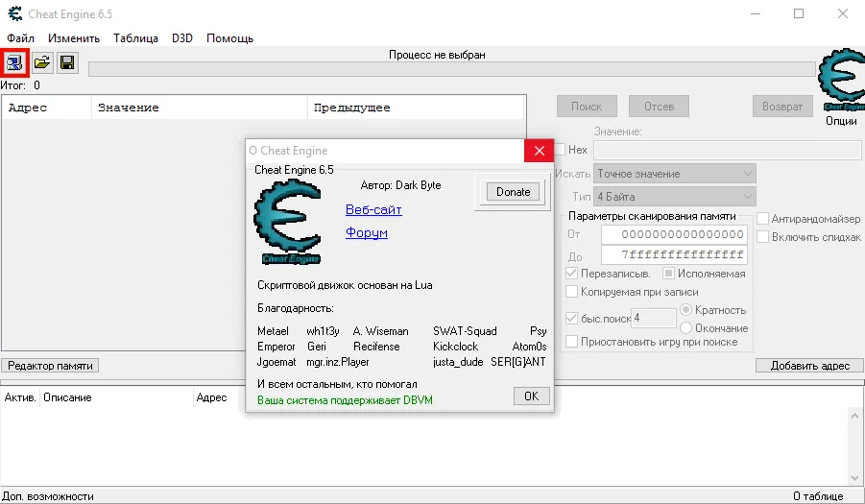
Task: Select the Окончание radio button
Action: (686, 328)
